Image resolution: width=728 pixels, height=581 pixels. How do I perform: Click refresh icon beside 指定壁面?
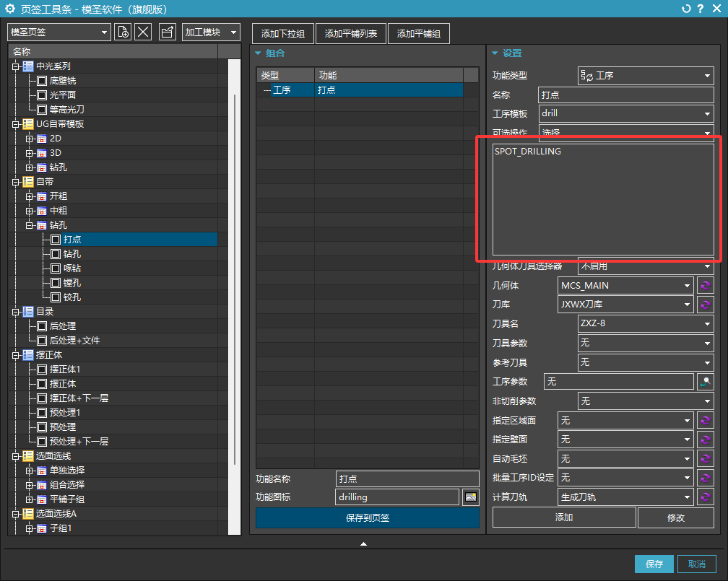(x=705, y=440)
